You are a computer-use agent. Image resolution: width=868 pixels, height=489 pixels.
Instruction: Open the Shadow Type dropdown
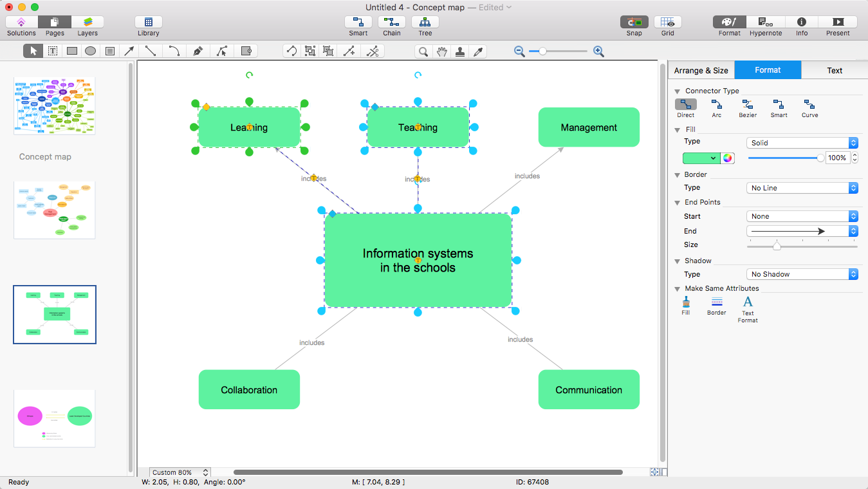coord(802,274)
